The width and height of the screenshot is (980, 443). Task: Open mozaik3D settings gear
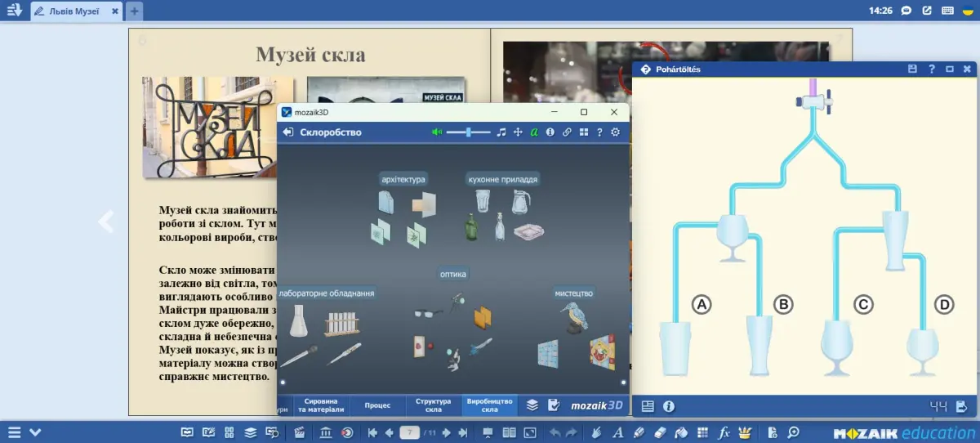coord(616,132)
